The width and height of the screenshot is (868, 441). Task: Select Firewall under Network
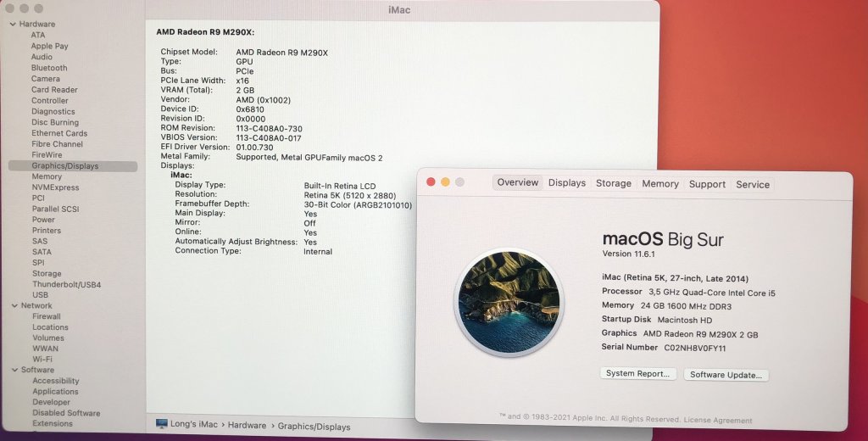click(x=47, y=316)
